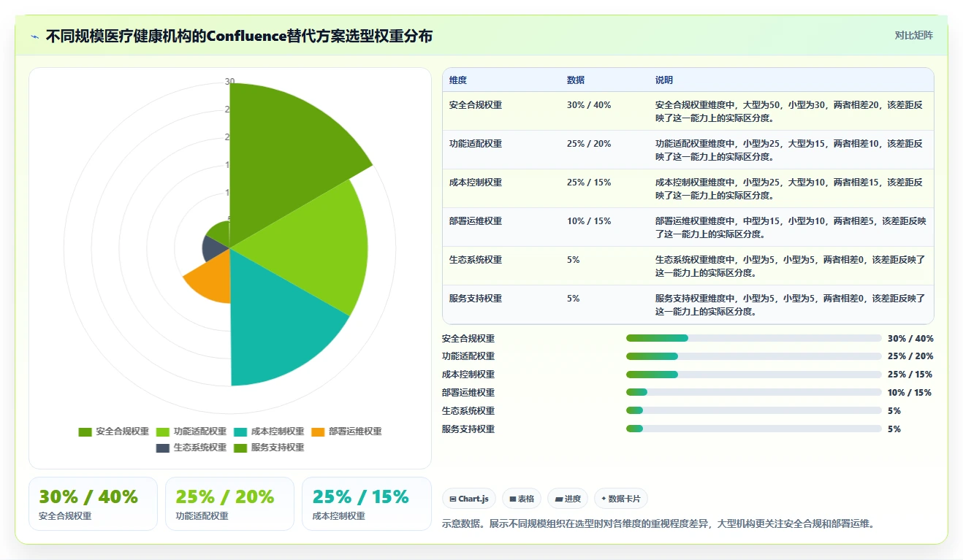Click the 安全合规权重 description text in table
This screenshot has height=560, width=963.
[789, 112]
